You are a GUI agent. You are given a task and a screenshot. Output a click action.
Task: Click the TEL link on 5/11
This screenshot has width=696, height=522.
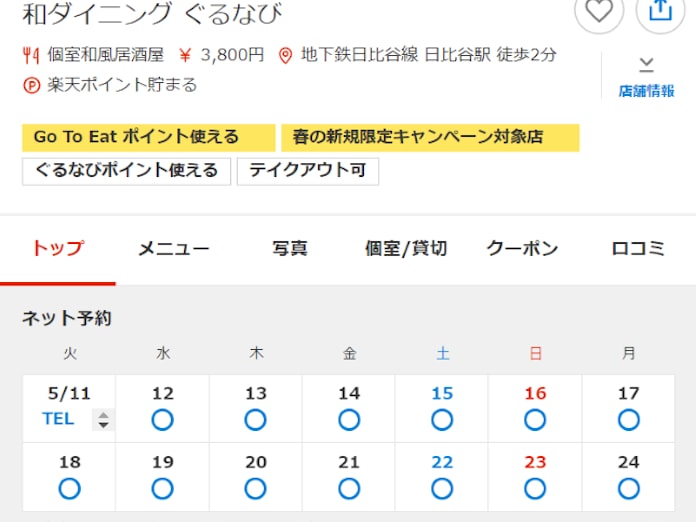coord(58,419)
